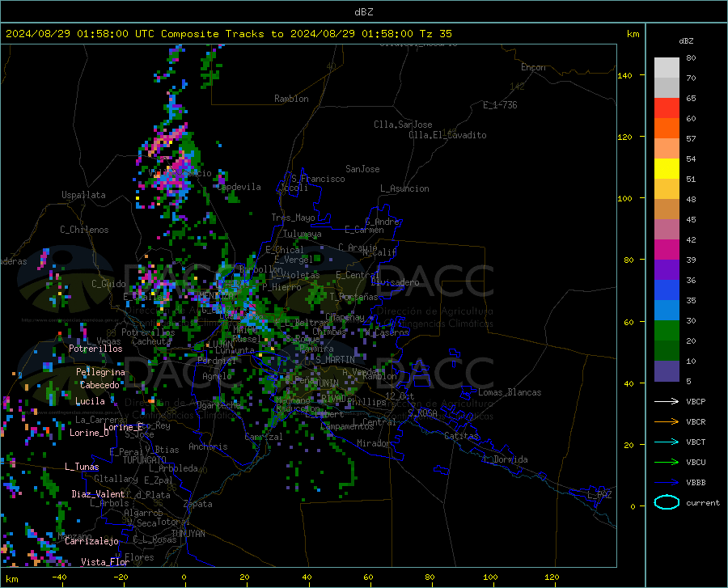
Task: Select the red 60 dBZ color swatch
Action: click(667, 108)
